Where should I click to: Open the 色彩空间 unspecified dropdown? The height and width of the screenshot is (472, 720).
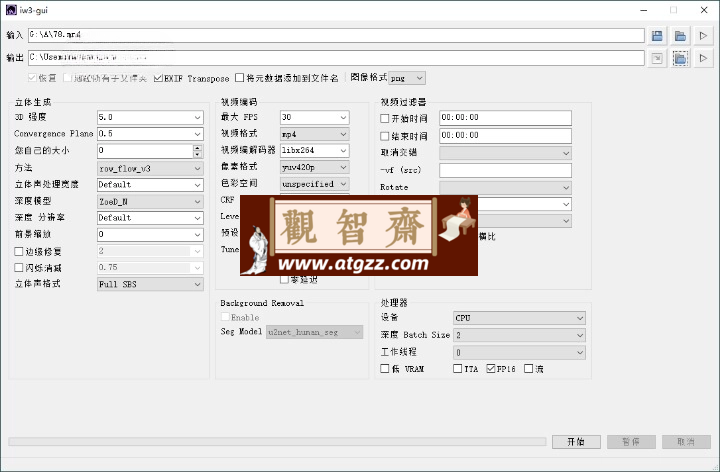pos(315,184)
